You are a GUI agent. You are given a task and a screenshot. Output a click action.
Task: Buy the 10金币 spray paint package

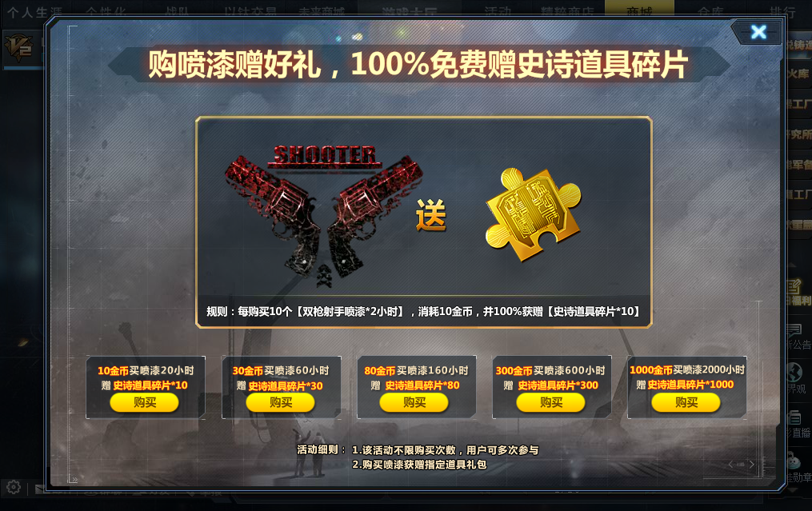[x=145, y=402]
